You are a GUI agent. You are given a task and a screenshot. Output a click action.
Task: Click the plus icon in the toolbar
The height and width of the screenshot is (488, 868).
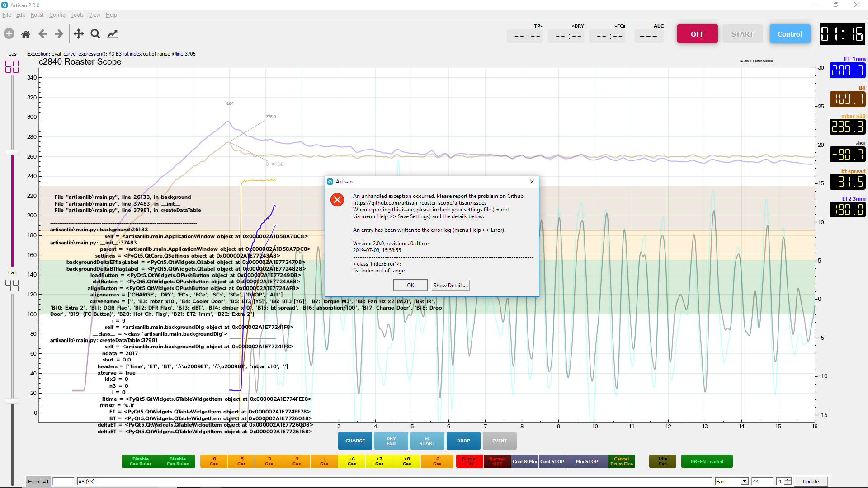coord(9,34)
